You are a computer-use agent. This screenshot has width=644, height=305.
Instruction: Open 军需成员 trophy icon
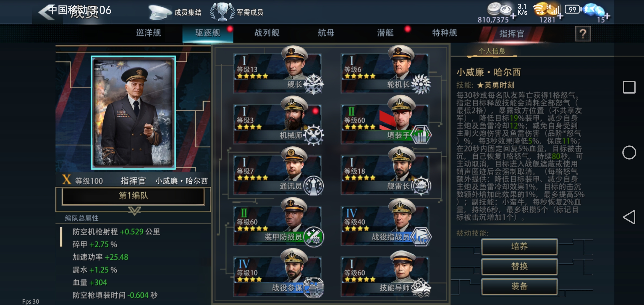tap(237, 12)
